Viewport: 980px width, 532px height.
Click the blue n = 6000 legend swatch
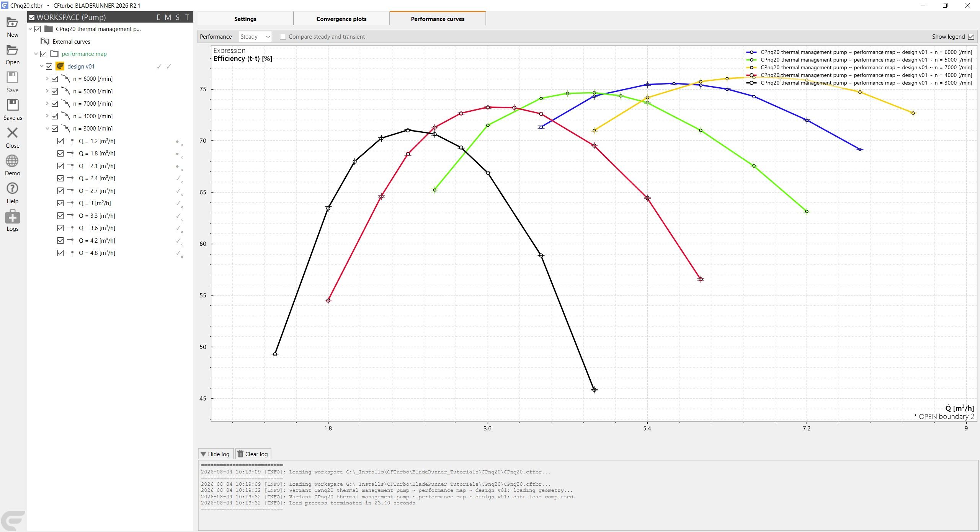point(751,52)
